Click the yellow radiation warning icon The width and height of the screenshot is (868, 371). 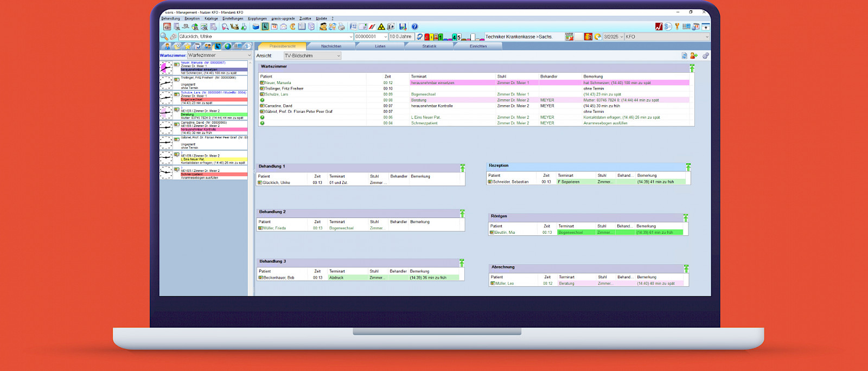click(x=381, y=27)
